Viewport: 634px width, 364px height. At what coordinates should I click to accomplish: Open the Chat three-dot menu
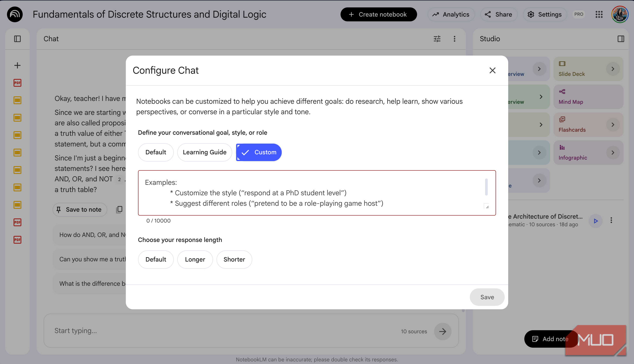(x=455, y=39)
